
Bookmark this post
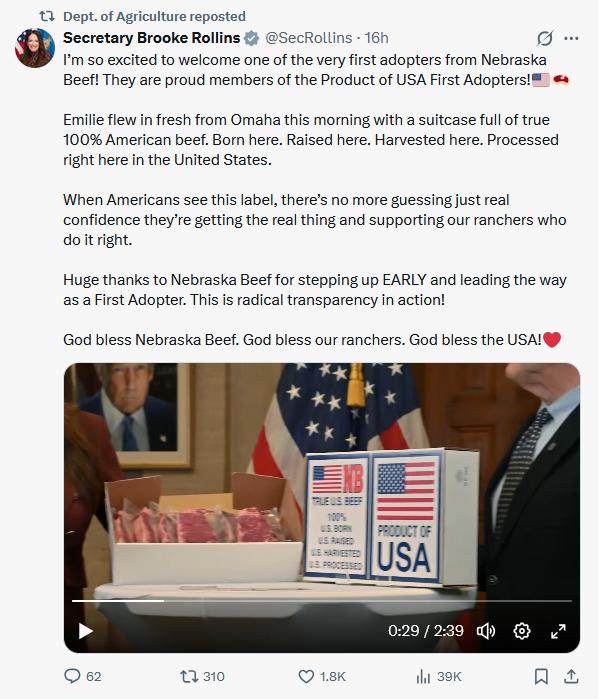(x=541, y=676)
